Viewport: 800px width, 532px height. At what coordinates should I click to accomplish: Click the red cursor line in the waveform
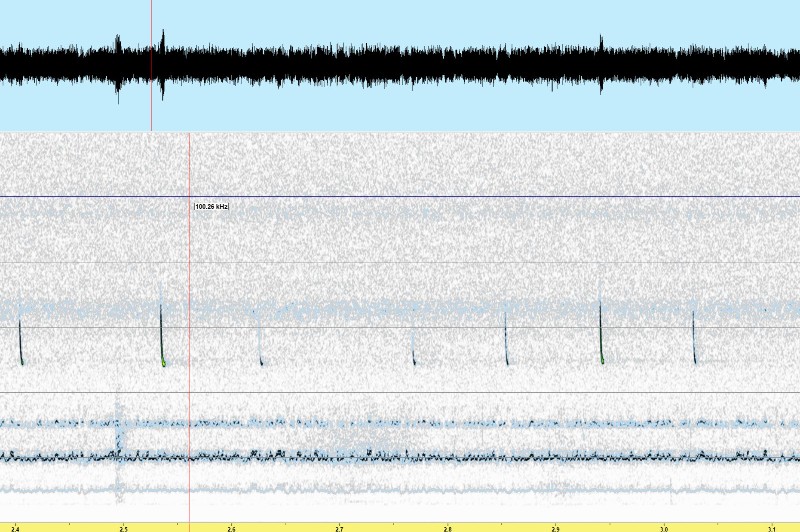(151, 65)
